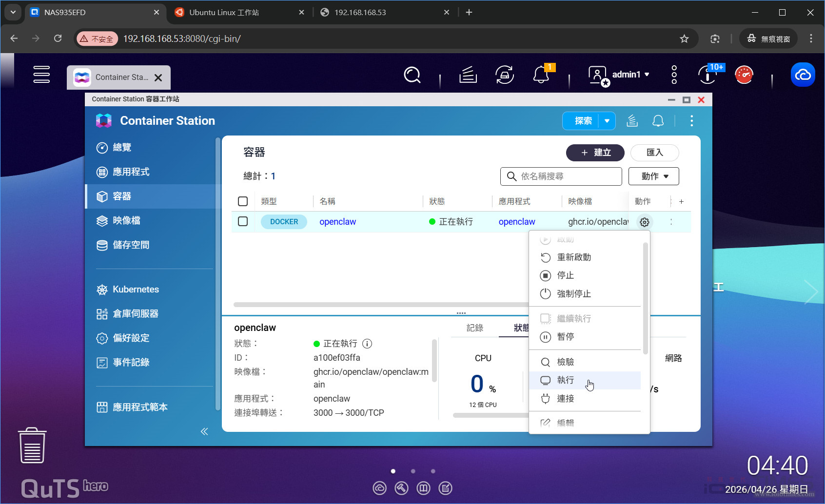
Task: Open the arrow dropdown beside 探索
Action: 607,121
